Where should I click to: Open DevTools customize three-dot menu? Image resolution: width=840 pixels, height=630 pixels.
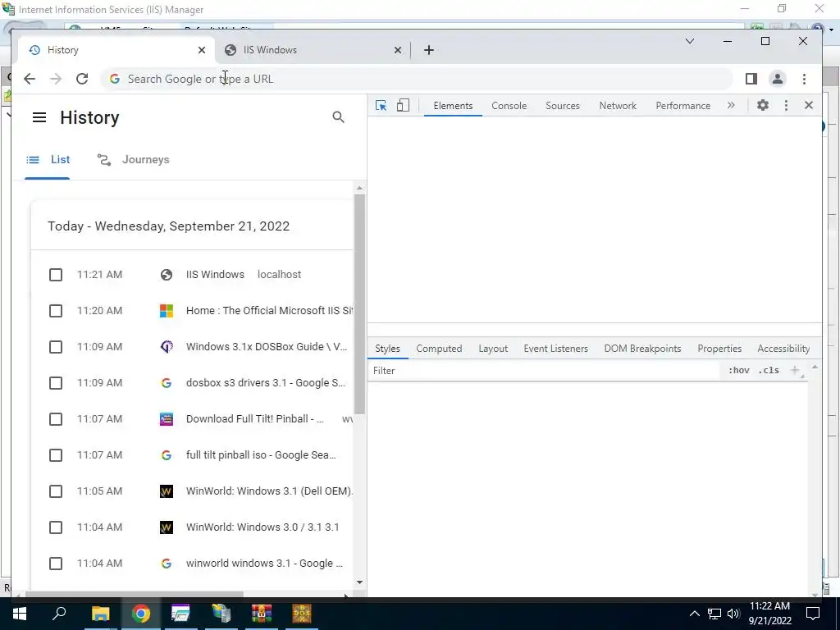click(786, 106)
